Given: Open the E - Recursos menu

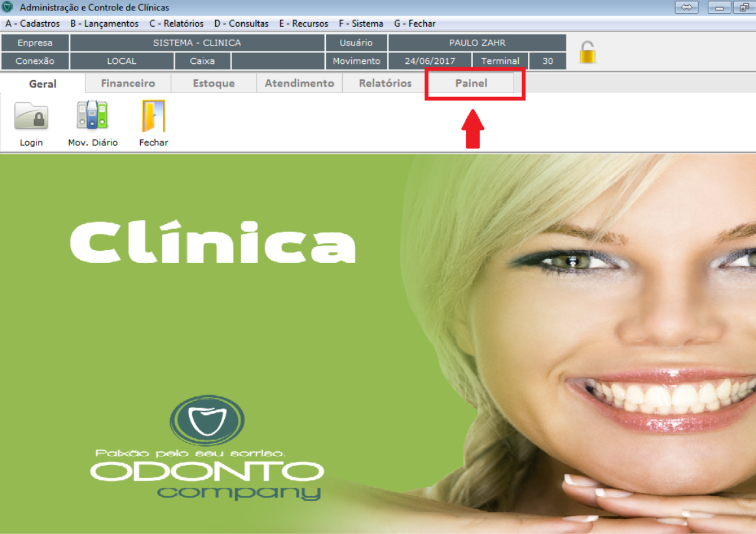Looking at the screenshot, I should click(303, 23).
